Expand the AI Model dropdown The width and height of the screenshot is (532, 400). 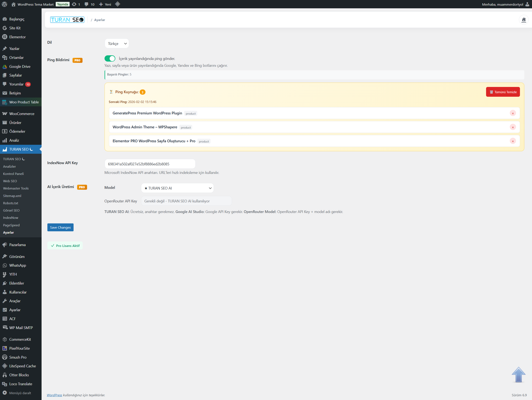177,188
